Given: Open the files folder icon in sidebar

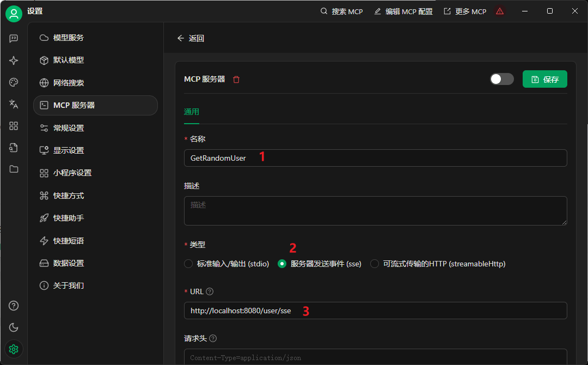Looking at the screenshot, I should [14, 169].
